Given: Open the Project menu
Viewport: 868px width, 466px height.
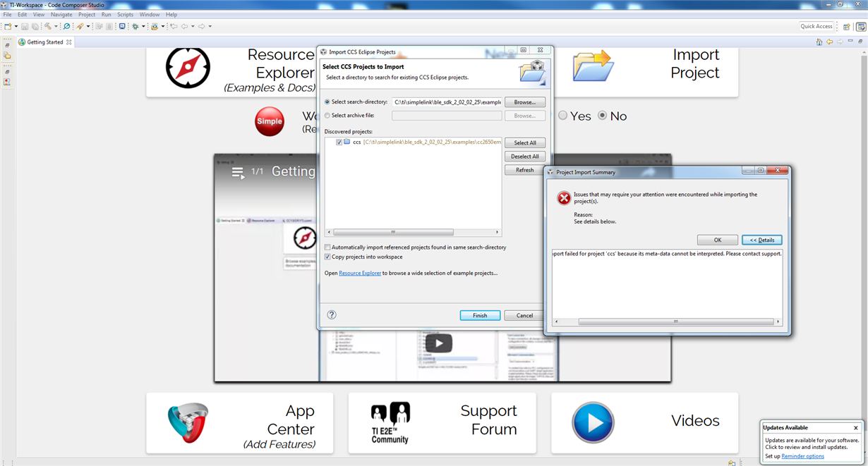Looking at the screenshot, I should (x=87, y=14).
